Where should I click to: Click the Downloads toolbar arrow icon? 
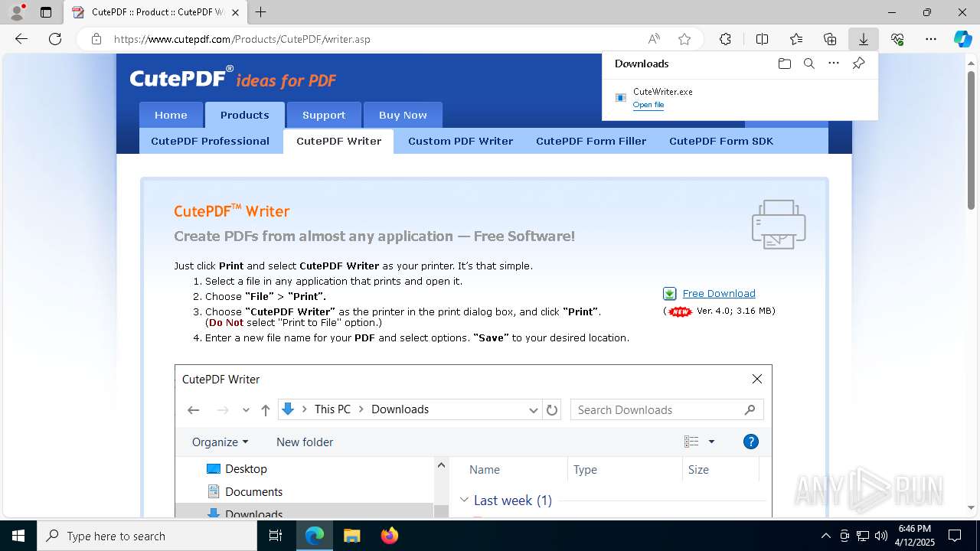point(864,39)
